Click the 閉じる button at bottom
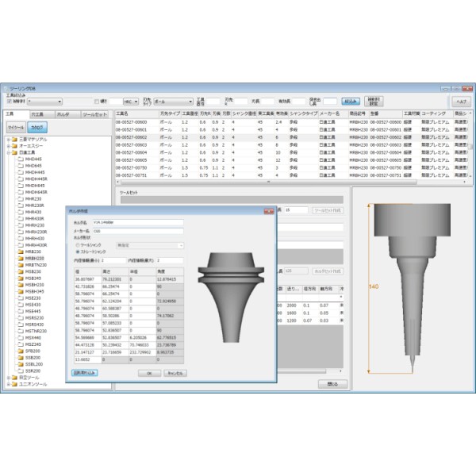476x476 pixels. [332, 384]
